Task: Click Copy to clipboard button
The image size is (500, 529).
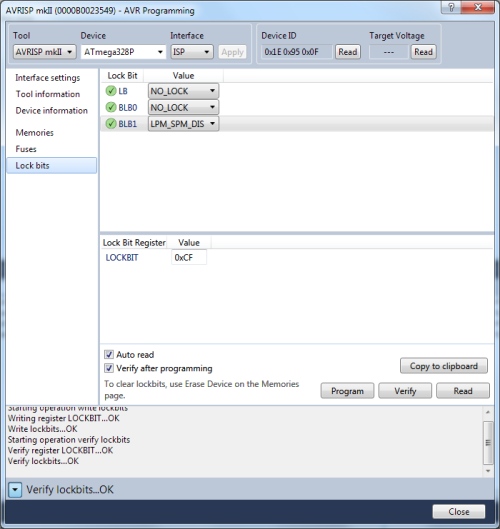Action: 444,366
